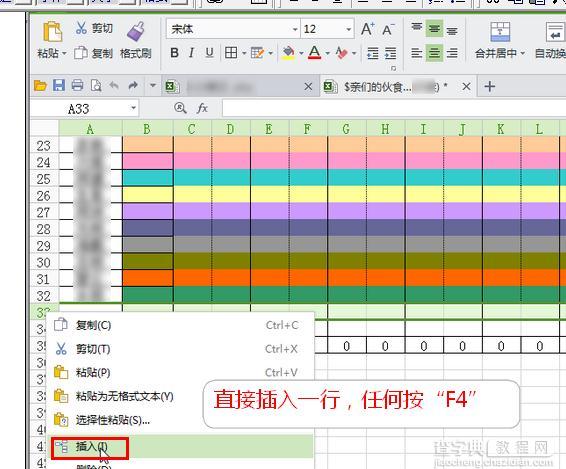This screenshot has width=566, height=469.
Task: Select the orange cell B31
Action: click(x=148, y=278)
